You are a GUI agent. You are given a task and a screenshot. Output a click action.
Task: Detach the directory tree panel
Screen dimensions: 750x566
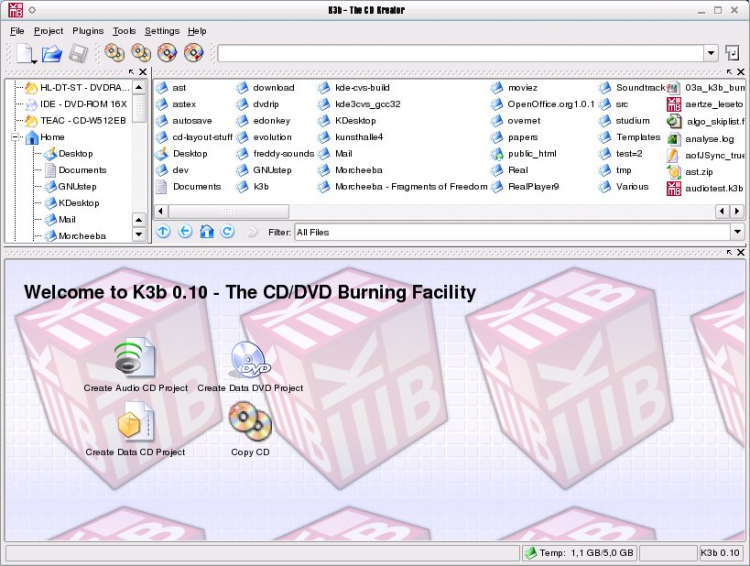(x=132, y=72)
